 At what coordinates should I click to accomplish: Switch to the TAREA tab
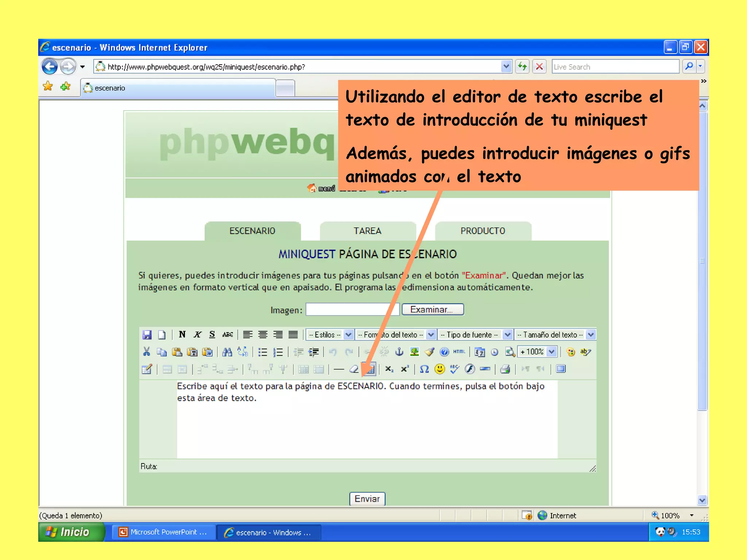point(367,231)
